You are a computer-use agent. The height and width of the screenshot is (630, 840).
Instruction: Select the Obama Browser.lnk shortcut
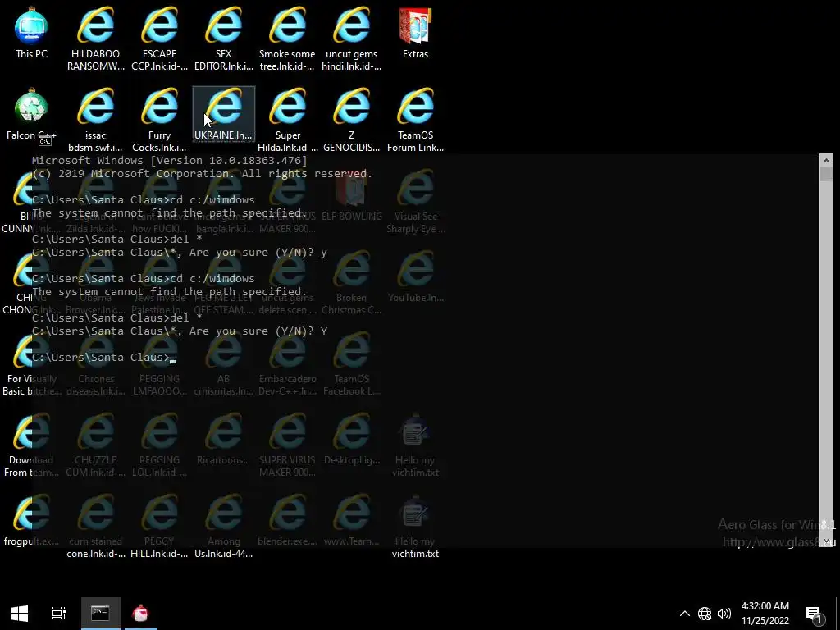(x=95, y=283)
